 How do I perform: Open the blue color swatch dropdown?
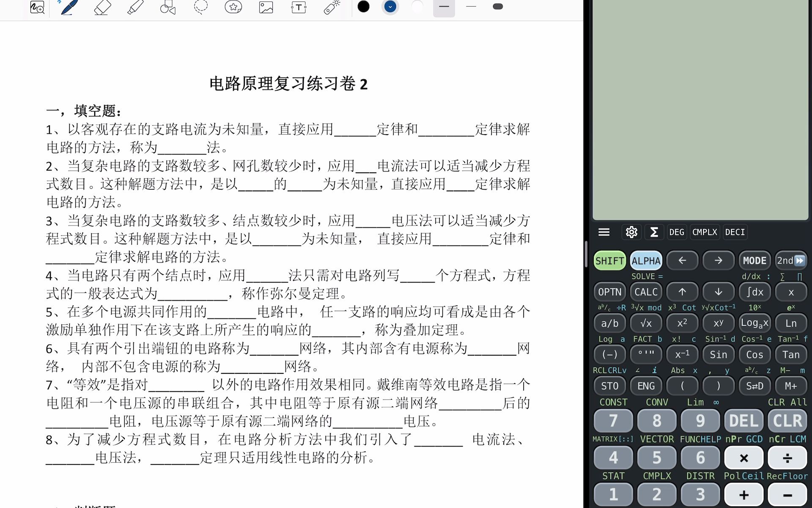390,7
